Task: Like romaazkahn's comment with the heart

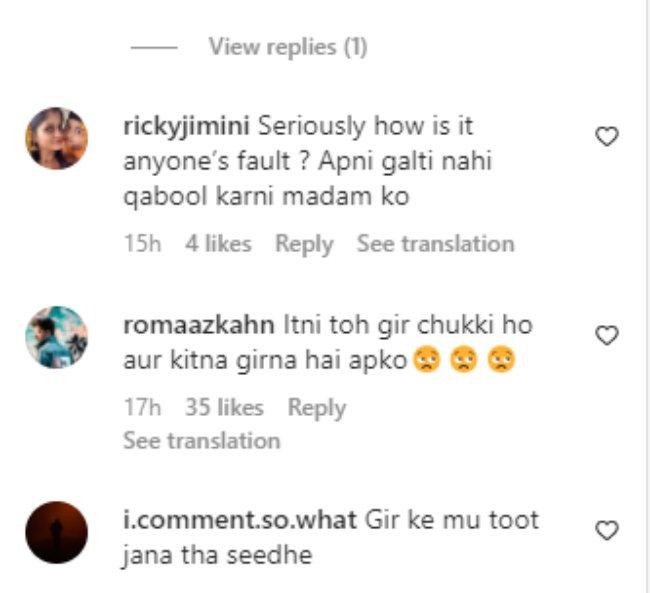Action: pyautogui.click(x=606, y=337)
